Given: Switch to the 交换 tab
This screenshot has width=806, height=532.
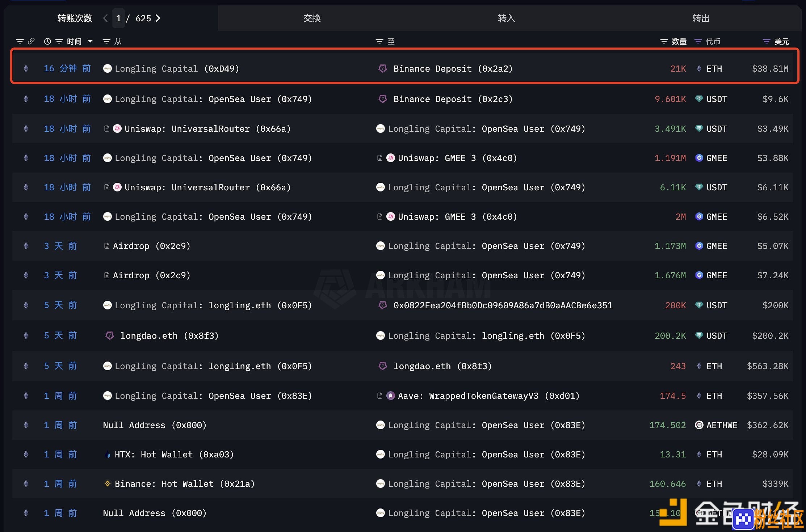Looking at the screenshot, I should (312, 18).
